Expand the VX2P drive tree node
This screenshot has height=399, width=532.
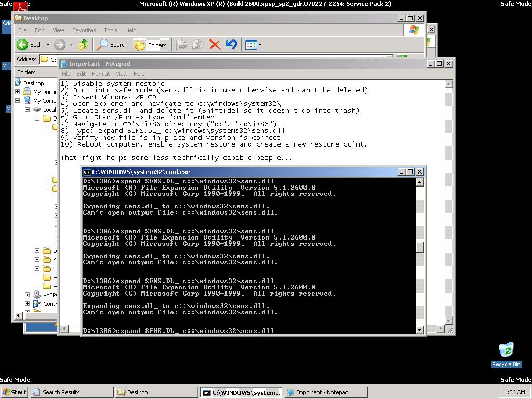(x=27, y=295)
